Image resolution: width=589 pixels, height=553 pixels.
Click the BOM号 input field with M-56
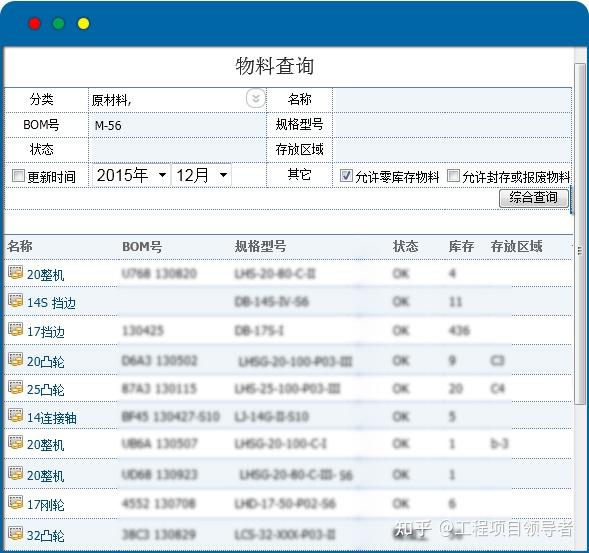177,125
